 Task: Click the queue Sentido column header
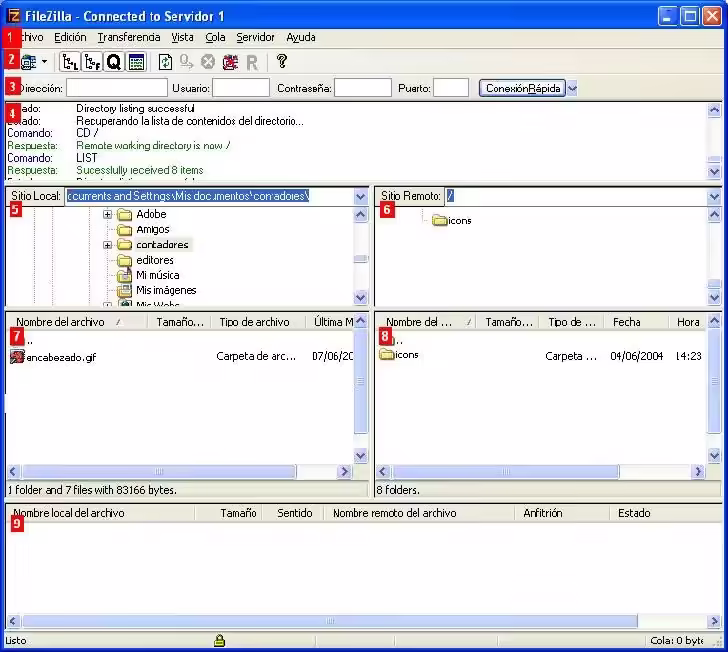point(294,513)
